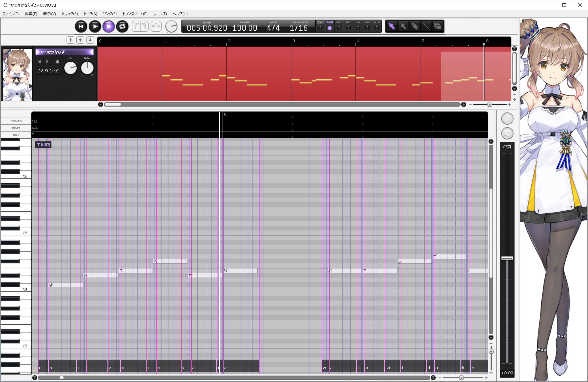
Task: Set the loop end marker
Action: 144,26
